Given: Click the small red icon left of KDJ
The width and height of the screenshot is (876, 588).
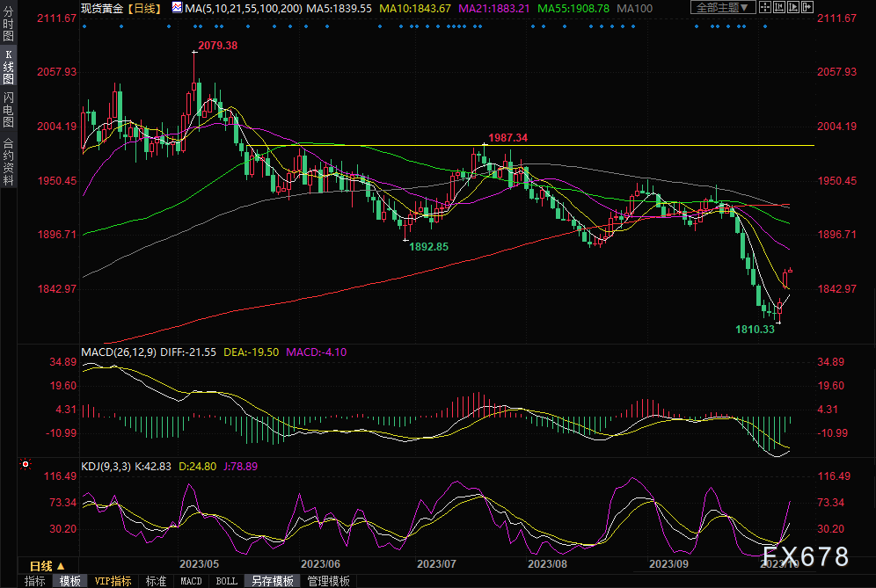Looking at the screenshot, I should [25, 463].
